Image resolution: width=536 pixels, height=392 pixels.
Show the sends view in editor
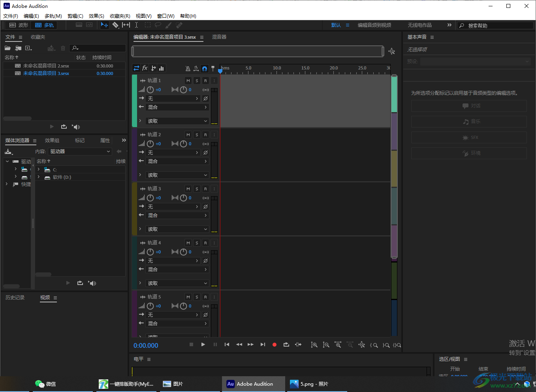(x=153, y=68)
